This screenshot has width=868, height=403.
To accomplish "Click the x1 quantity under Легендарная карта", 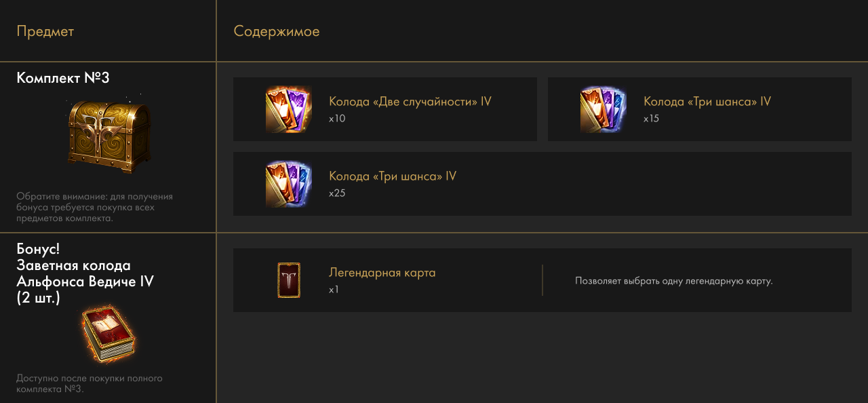I will click(x=334, y=290).
